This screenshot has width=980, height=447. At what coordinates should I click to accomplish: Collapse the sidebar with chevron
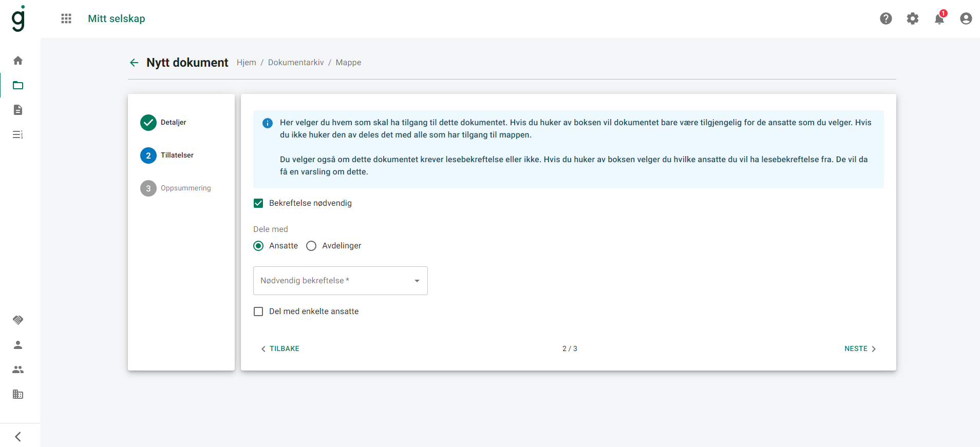(18, 437)
